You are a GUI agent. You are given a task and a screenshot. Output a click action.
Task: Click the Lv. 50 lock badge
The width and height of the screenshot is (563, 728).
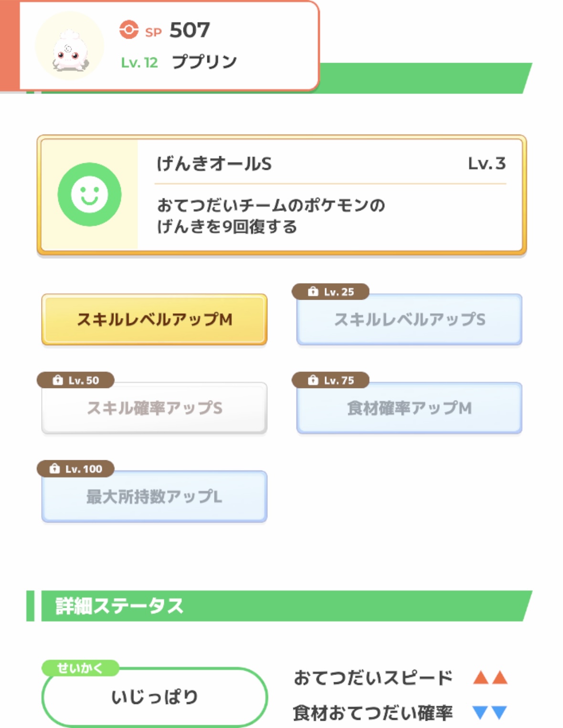[76, 380]
